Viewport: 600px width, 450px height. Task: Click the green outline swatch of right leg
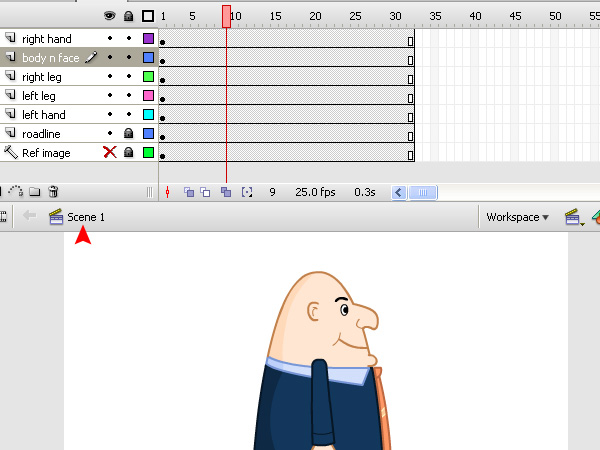(148, 77)
